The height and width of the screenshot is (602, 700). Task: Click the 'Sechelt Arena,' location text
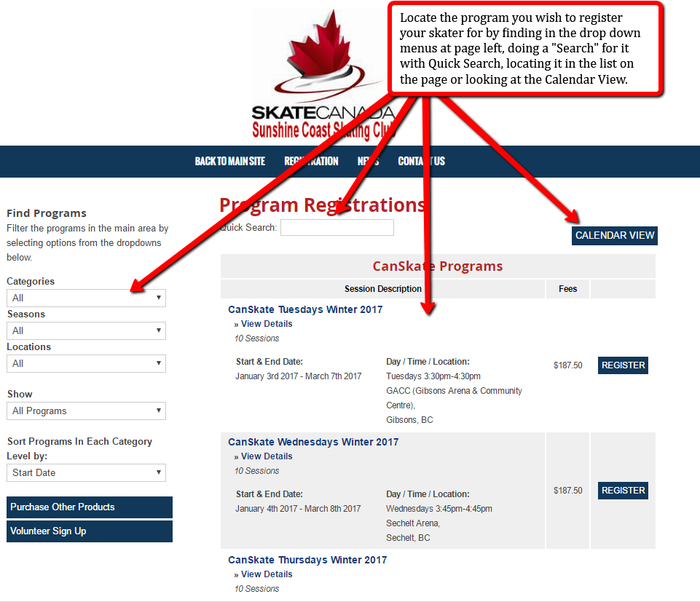(413, 523)
